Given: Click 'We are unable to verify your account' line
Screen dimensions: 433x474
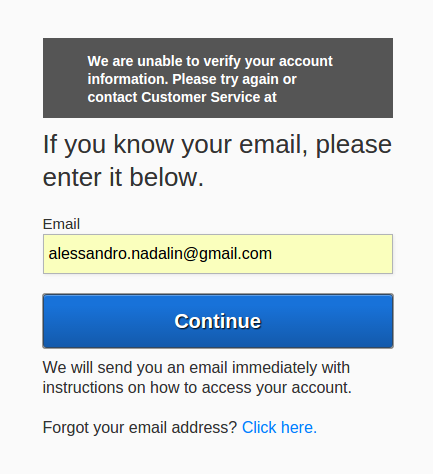Looking at the screenshot, I should pos(210,61).
